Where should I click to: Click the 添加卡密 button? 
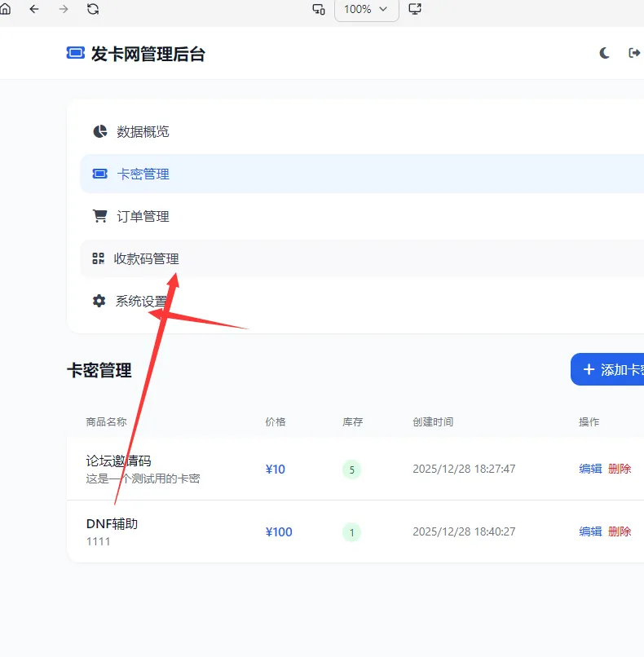click(607, 369)
